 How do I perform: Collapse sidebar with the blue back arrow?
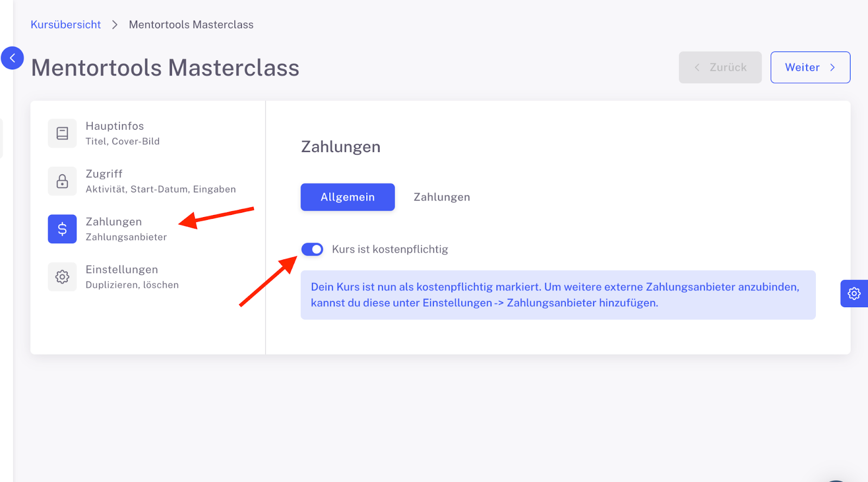click(12, 58)
